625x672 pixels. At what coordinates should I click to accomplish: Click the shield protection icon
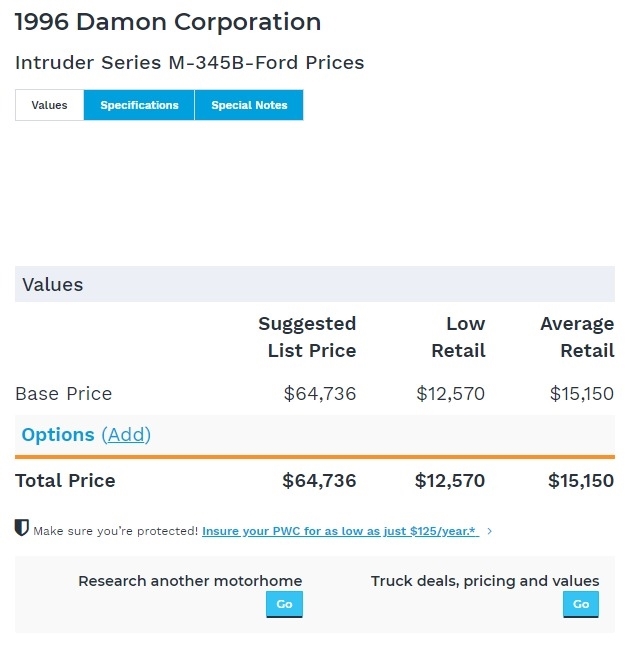[x=22, y=528]
